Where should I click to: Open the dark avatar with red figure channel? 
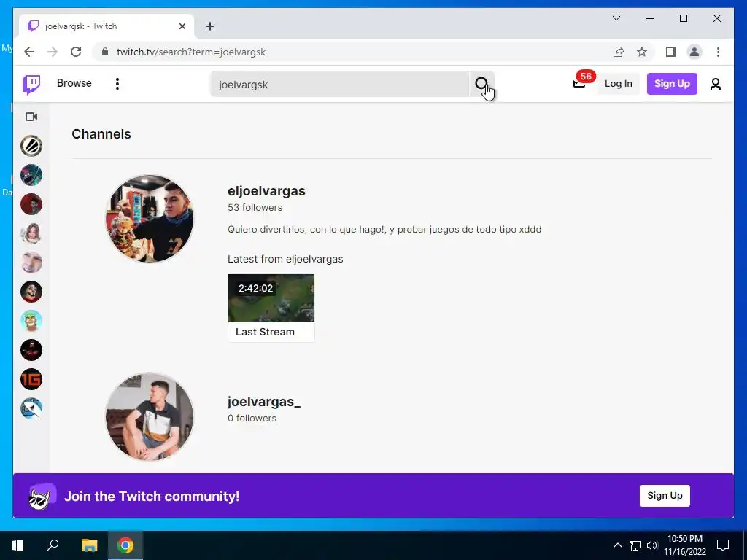point(31,350)
